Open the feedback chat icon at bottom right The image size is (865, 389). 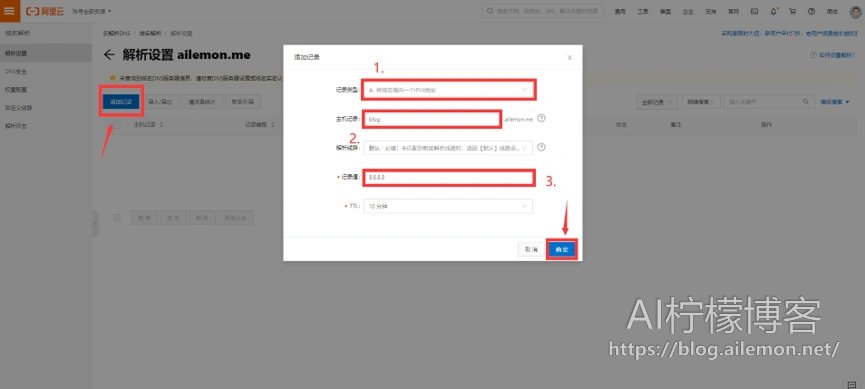[851, 384]
